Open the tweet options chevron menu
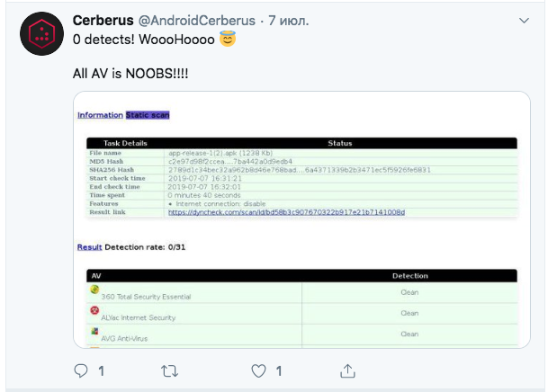 point(524,20)
